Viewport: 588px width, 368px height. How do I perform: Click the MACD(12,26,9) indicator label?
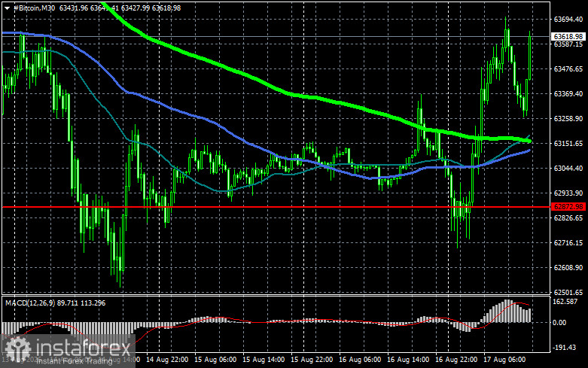click(29, 303)
